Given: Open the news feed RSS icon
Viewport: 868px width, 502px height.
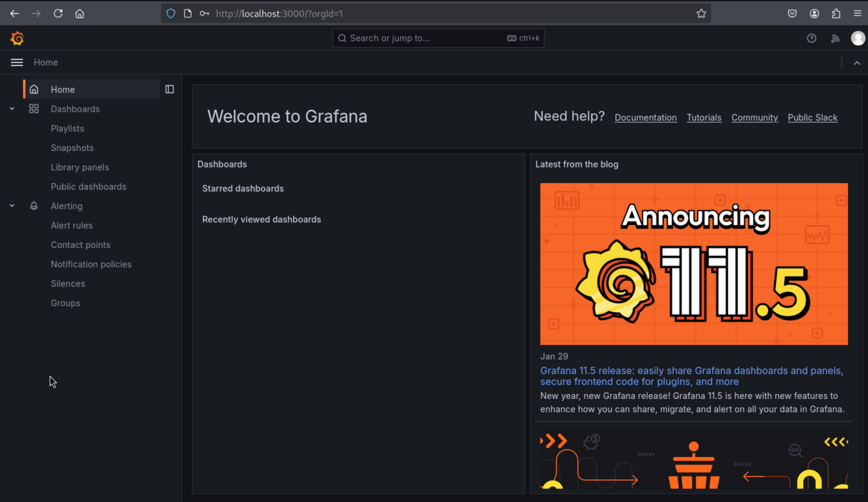Looking at the screenshot, I should [835, 38].
